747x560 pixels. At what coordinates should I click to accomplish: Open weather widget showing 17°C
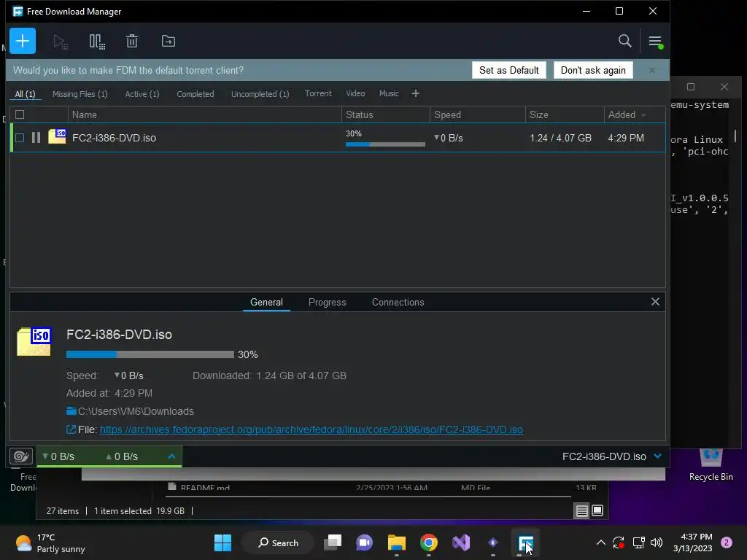pos(50,542)
